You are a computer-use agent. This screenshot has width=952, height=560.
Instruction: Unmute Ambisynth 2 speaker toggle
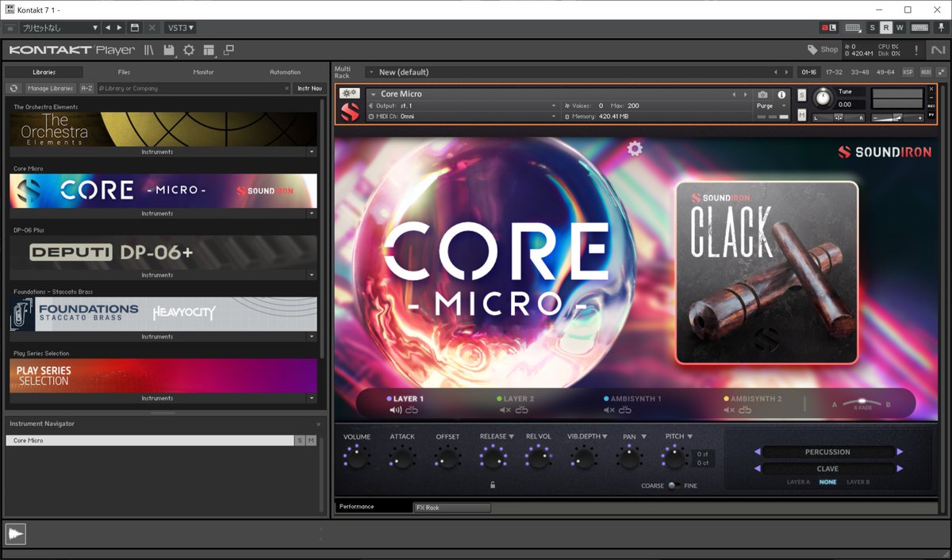coord(728,410)
